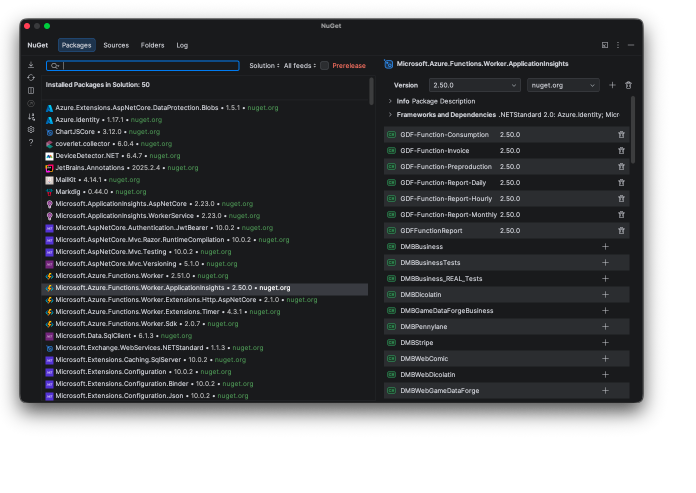This screenshot has width=696, height=493.
Task: Add package to DMBPennylane project
Action: [x=605, y=326]
